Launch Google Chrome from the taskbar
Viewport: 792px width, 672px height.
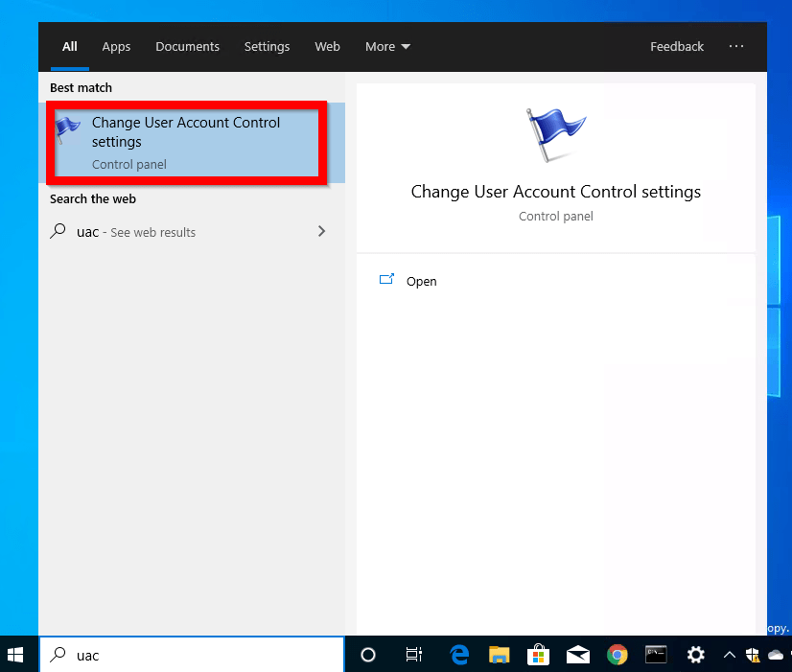coord(617,655)
